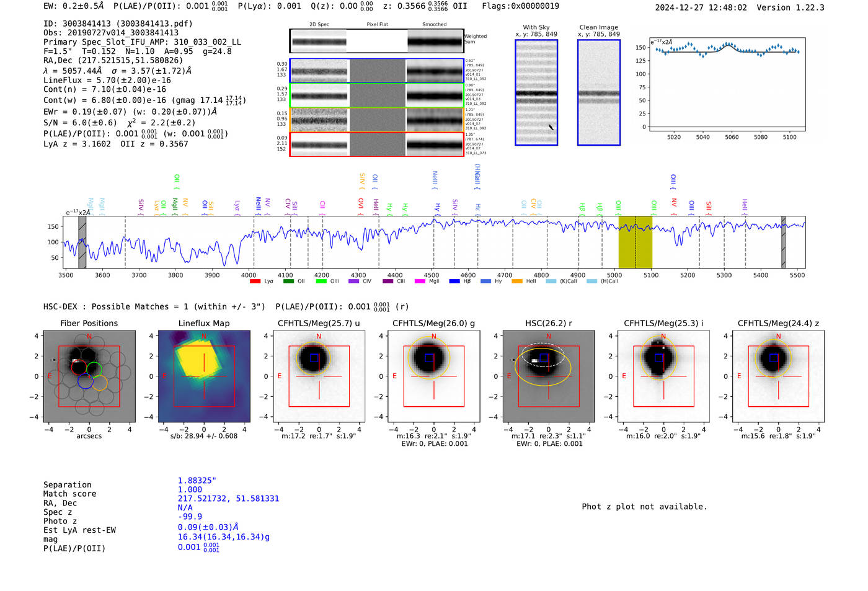The height and width of the screenshot is (591, 868).
Task: Click the small blue square in u band cutout
Action: [x=314, y=358]
